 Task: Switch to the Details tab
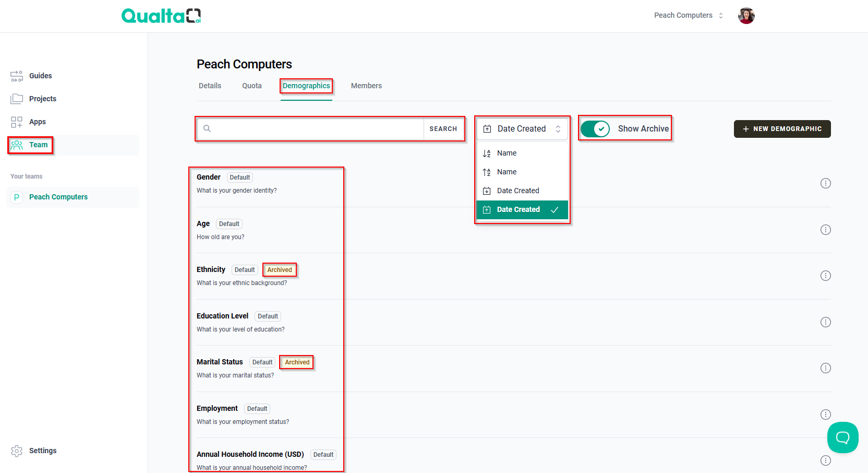tap(210, 86)
